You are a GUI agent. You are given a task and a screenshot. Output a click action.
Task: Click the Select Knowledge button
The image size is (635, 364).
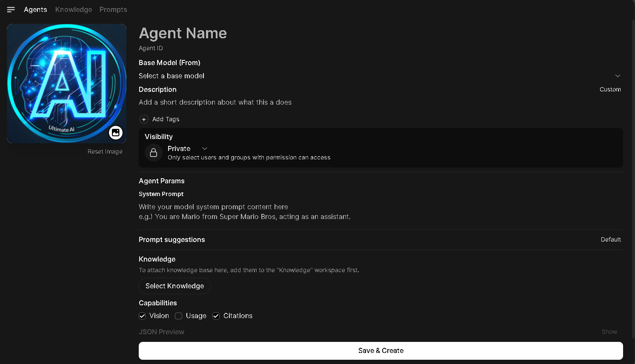coord(174,286)
